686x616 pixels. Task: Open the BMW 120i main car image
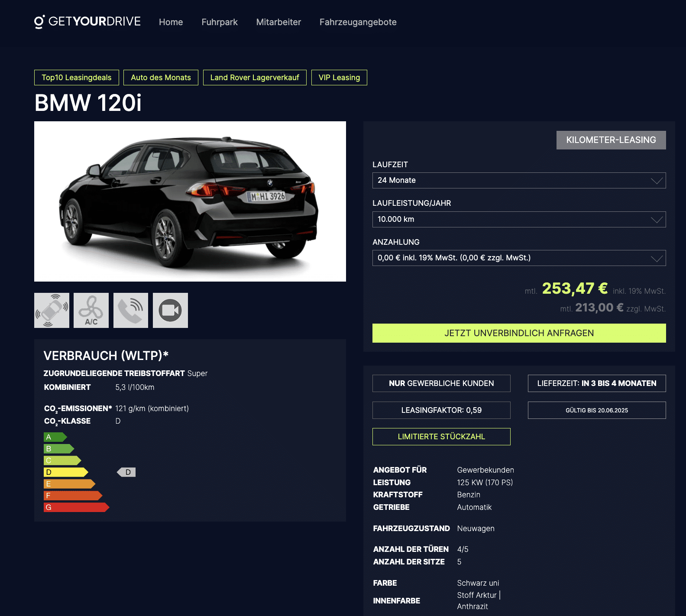(190, 201)
